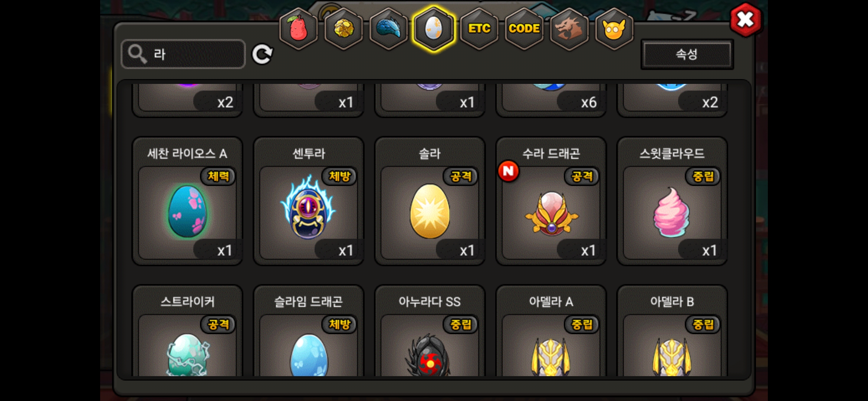Image resolution: width=868 pixels, height=401 pixels.
Task: Close the egg inventory with red X
Action: 746,20
